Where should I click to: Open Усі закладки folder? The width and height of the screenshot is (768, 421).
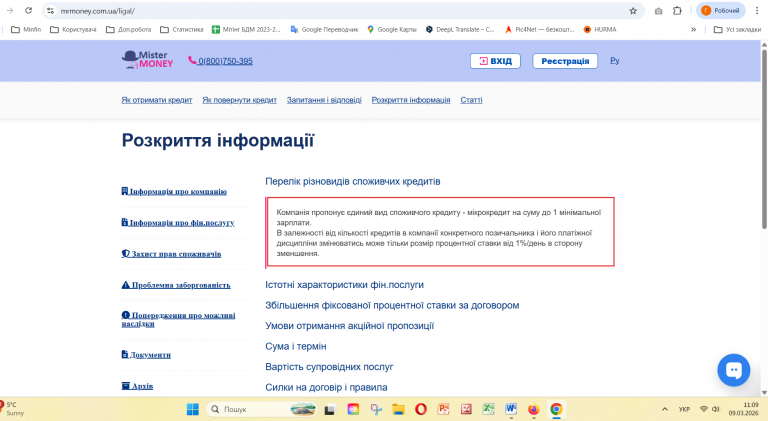tap(738, 29)
